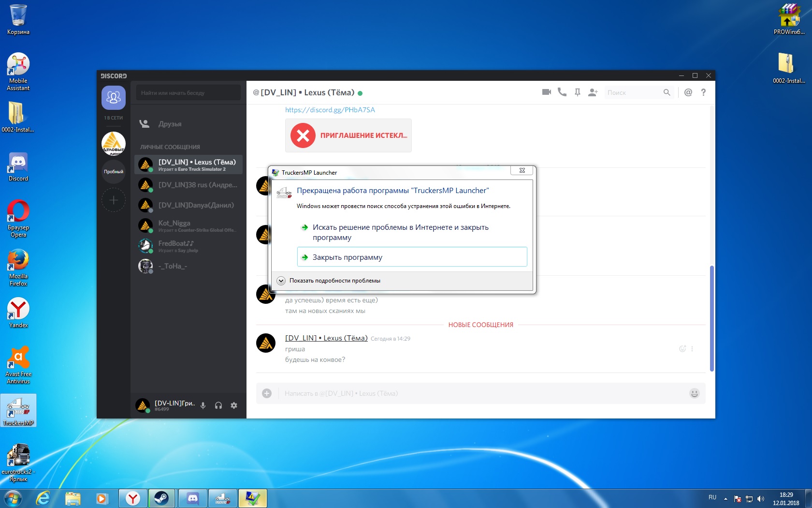Add a server with the plus button
Viewport: 812px width, 508px height.
[x=114, y=200]
